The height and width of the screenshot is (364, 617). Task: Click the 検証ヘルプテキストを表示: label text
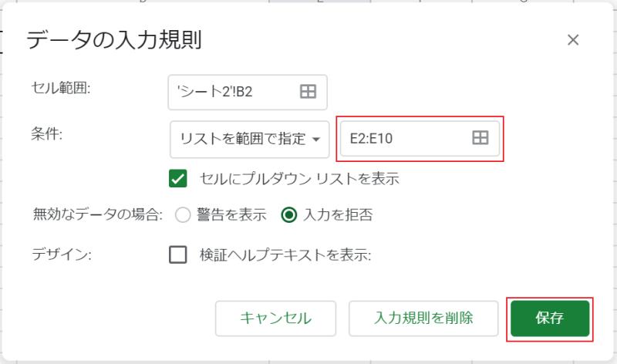(x=285, y=254)
